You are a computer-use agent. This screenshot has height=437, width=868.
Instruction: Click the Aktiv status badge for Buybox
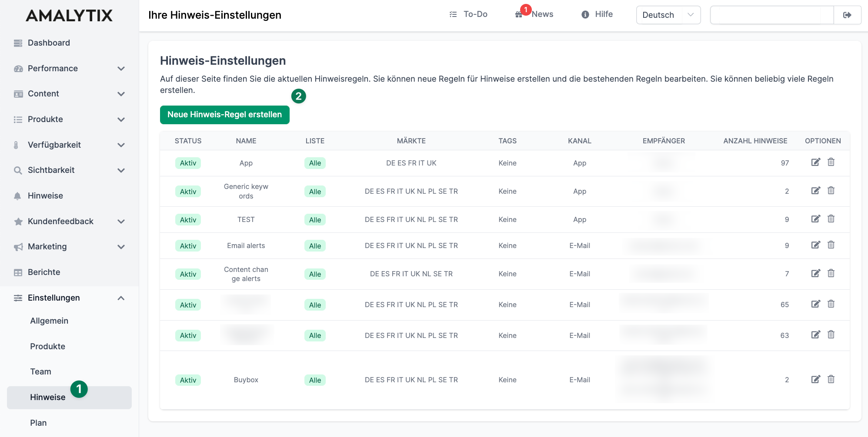tap(188, 380)
